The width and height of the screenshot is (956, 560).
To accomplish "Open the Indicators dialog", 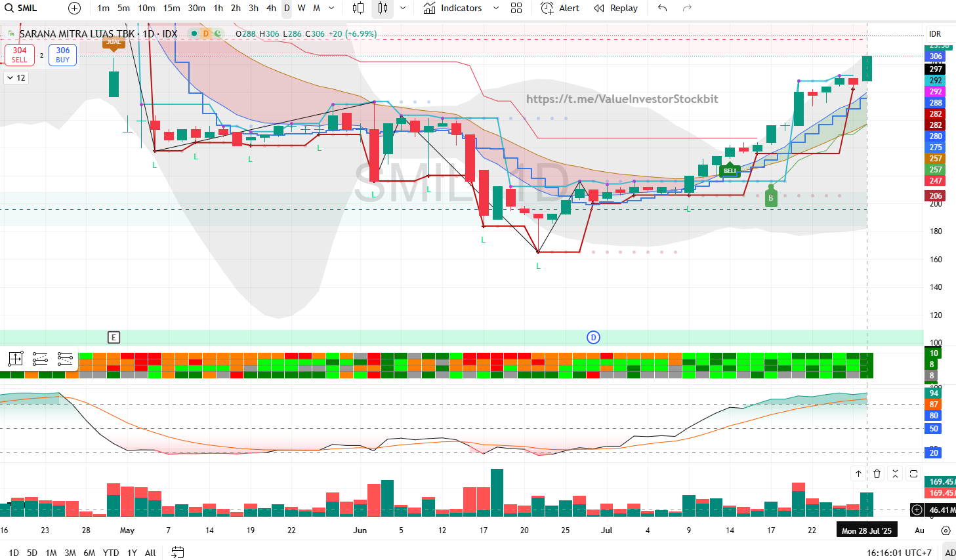I will point(453,8).
